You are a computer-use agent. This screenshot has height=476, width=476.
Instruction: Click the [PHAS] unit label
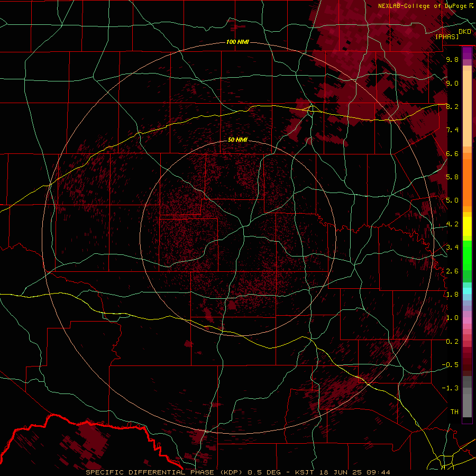[447, 36]
